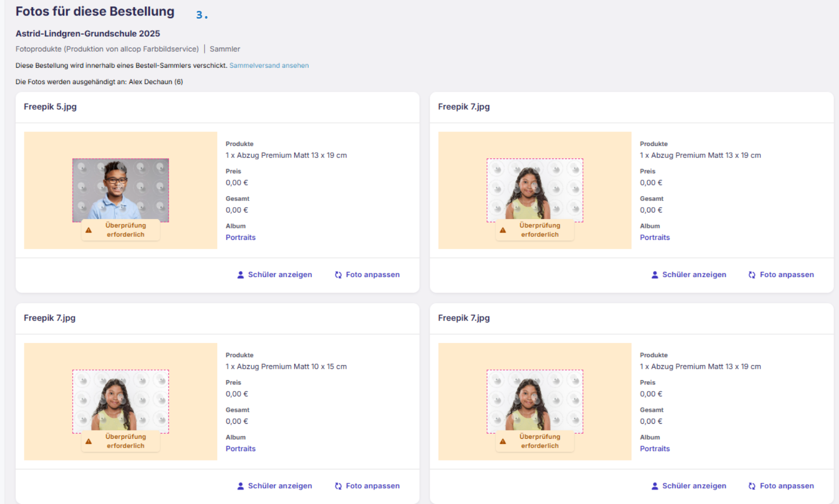Click the 'Fotos für diese Bestellung' heading

click(x=95, y=11)
